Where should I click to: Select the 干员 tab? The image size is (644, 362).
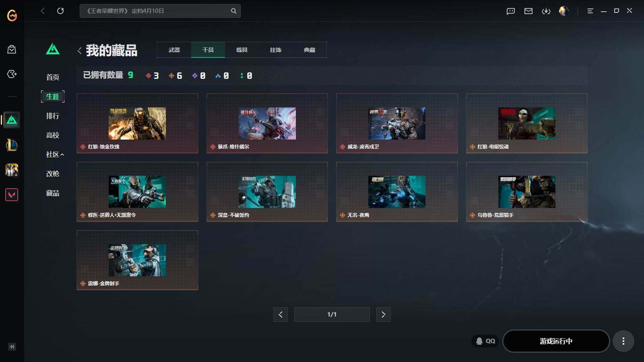pyautogui.click(x=208, y=50)
